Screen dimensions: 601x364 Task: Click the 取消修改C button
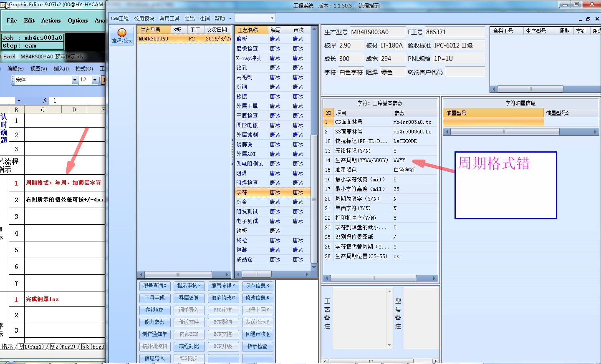tap(223, 298)
